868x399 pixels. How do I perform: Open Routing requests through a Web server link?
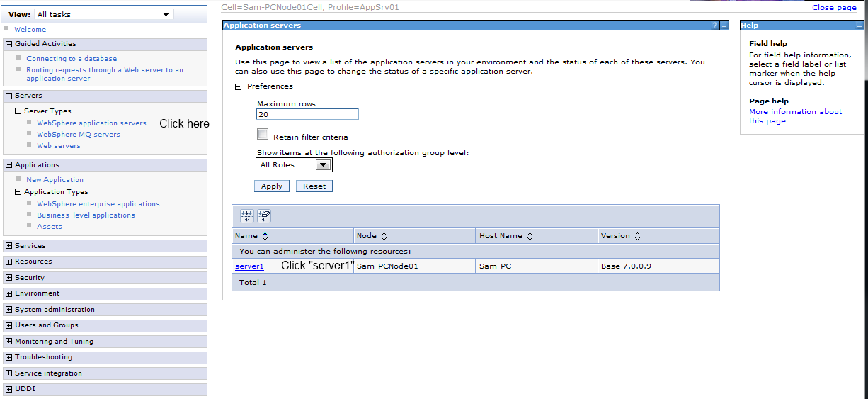(x=105, y=74)
